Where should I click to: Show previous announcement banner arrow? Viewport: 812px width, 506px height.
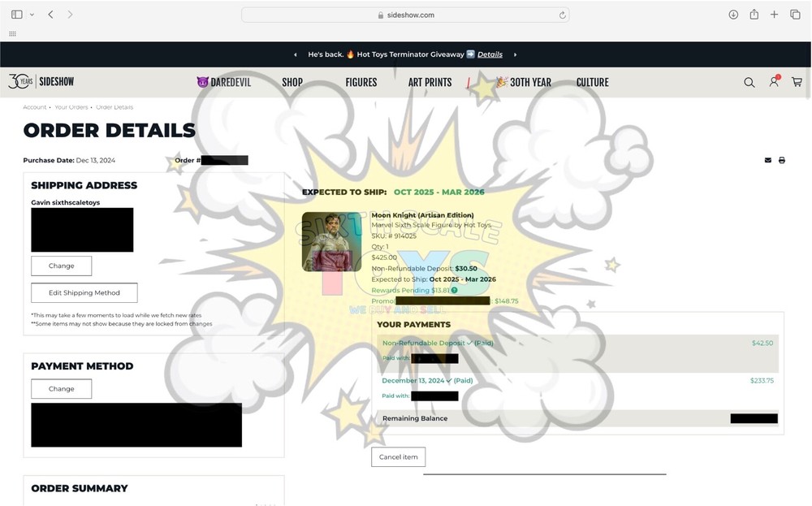click(x=296, y=54)
